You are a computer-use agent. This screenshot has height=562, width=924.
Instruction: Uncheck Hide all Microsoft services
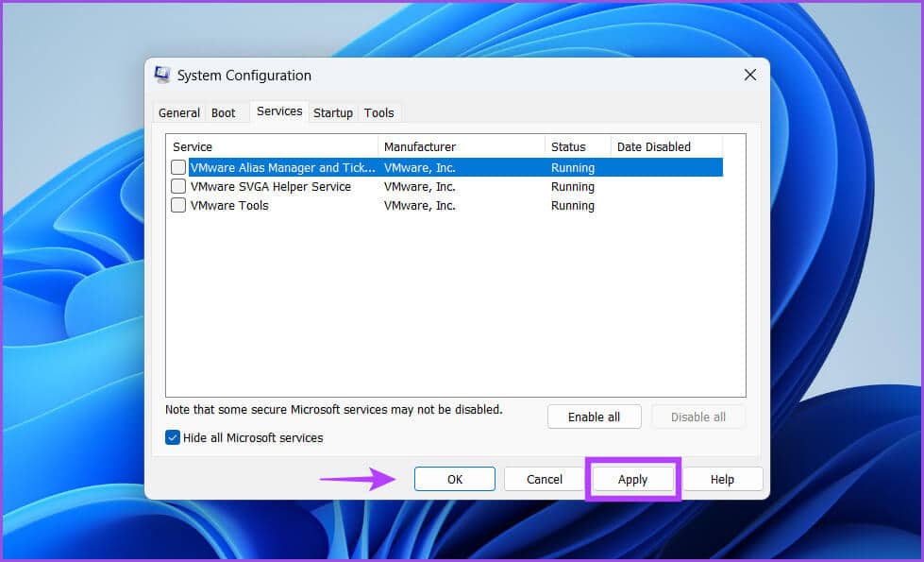click(172, 437)
